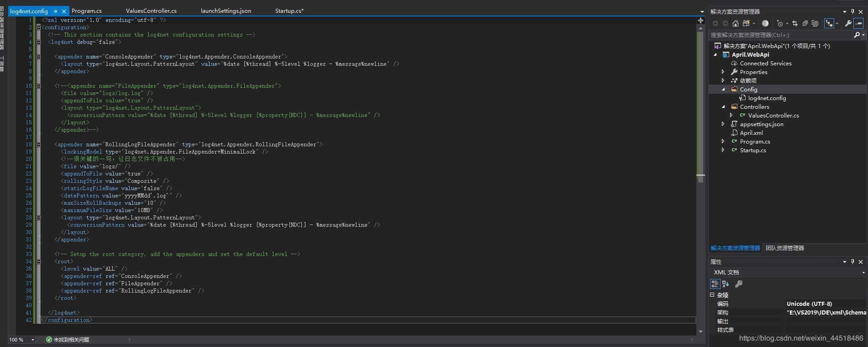Image resolution: width=868 pixels, height=347 pixels.
Task: Switch to the Program.cs tab
Action: [x=87, y=11]
